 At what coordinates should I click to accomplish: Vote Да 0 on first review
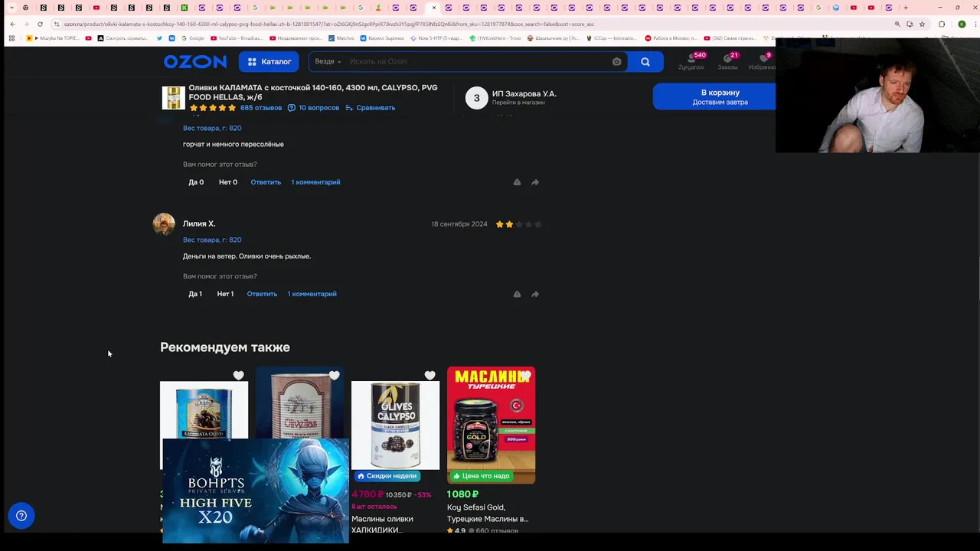click(196, 182)
